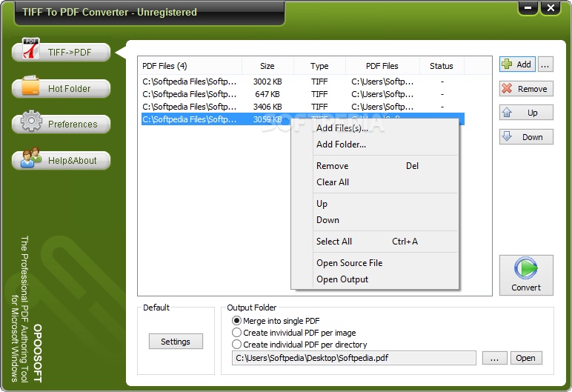Image resolution: width=572 pixels, height=392 pixels.
Task: Sort by the PDF Files (4) column header
Action: pyautogui.click(x=190, y=66)
